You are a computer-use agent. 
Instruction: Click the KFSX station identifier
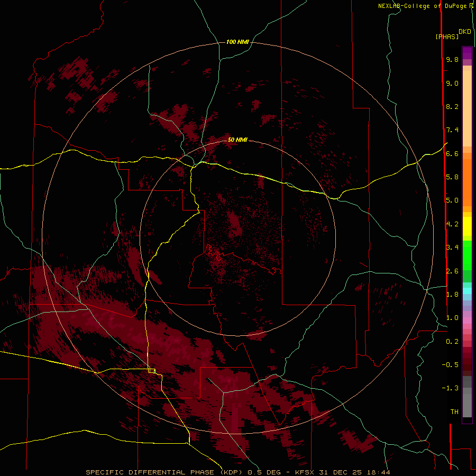click(x=305, y=472)
